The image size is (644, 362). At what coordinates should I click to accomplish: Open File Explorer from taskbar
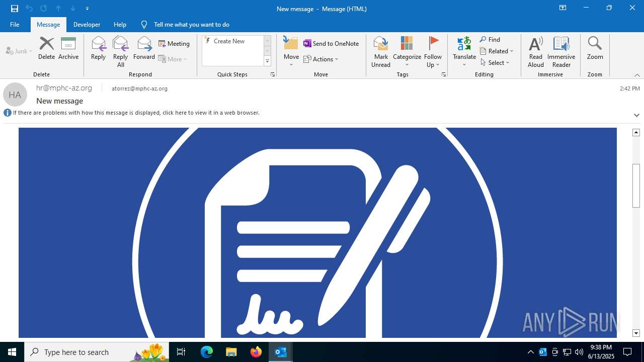tap(231, 352)
